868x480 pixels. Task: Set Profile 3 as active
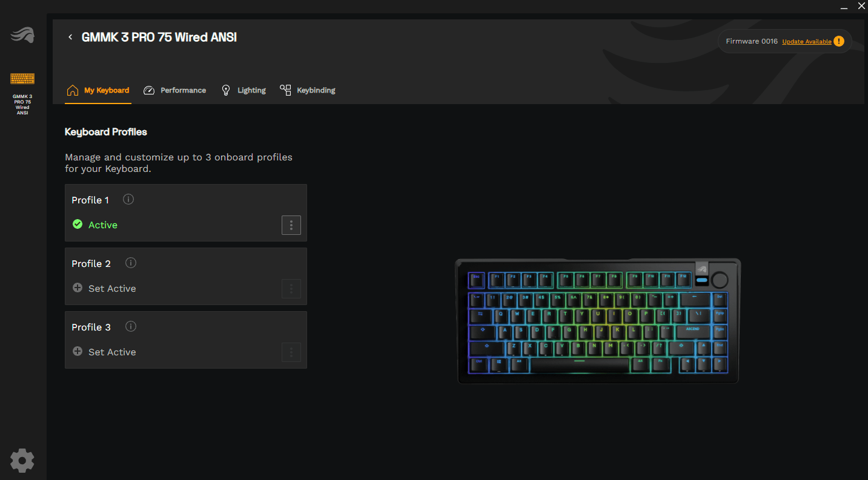[104, 352]
